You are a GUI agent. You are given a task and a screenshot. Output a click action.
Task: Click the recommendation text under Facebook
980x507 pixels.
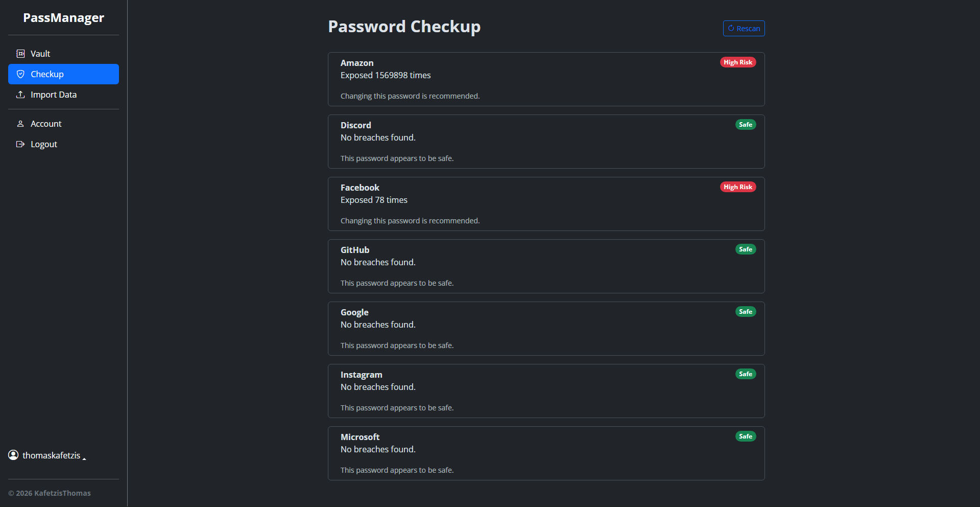point(410,221)
